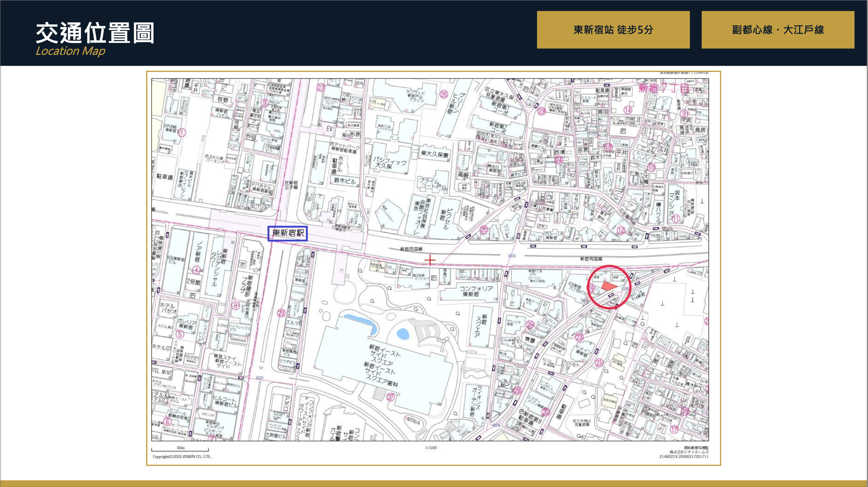Screen dimensions: 868x487
Task: Click the 1:1500 map scale text
Action: [431, 448]
